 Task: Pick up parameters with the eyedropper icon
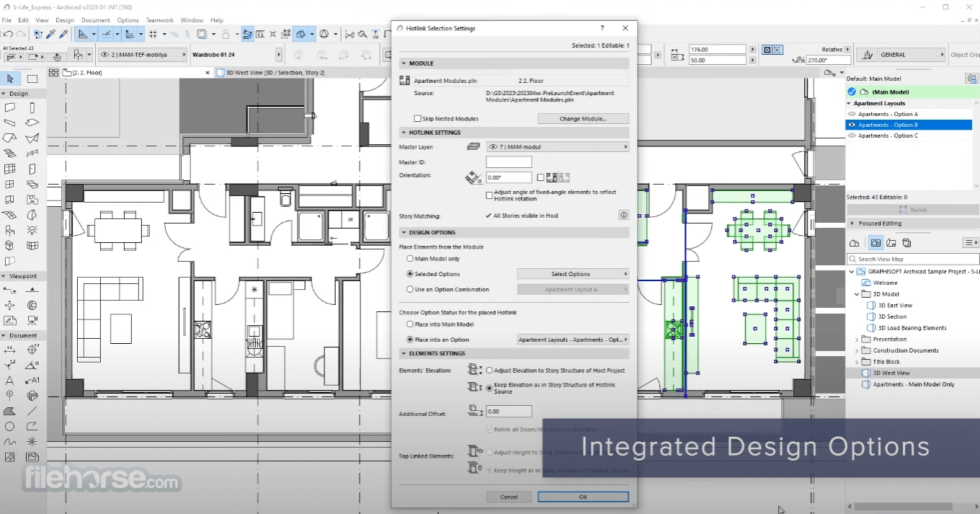(x=50, y=34)
